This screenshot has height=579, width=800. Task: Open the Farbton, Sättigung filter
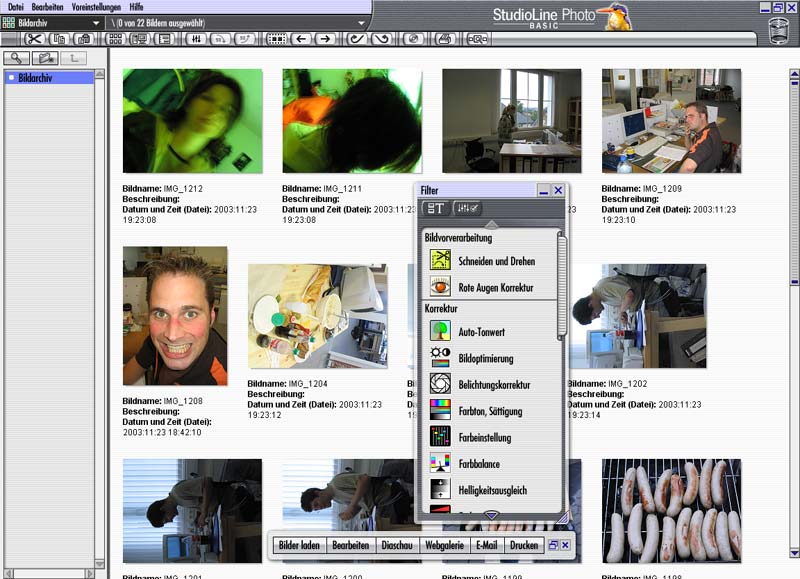pyautogui.click(x=476, y=411)
